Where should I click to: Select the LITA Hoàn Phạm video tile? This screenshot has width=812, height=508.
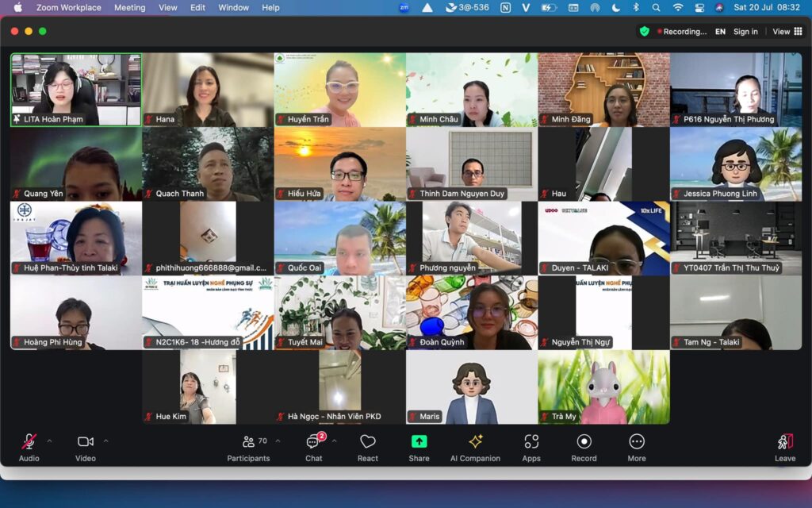click(76, 90)
